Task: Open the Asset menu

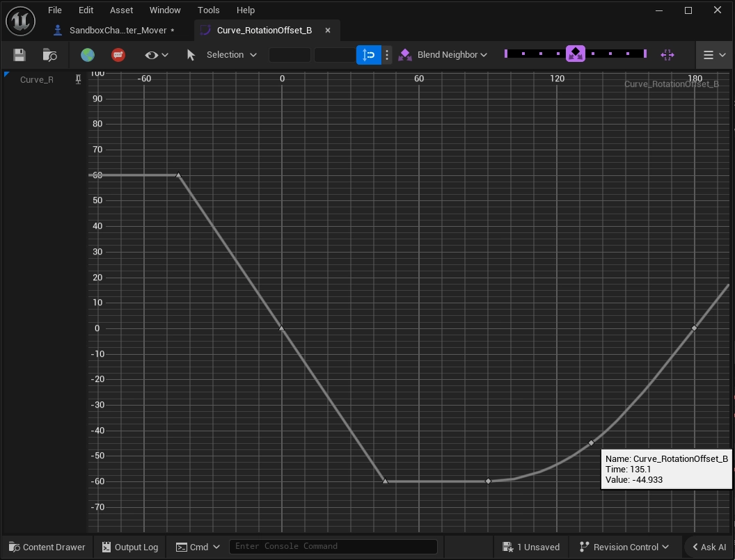Action: (121, 10)
